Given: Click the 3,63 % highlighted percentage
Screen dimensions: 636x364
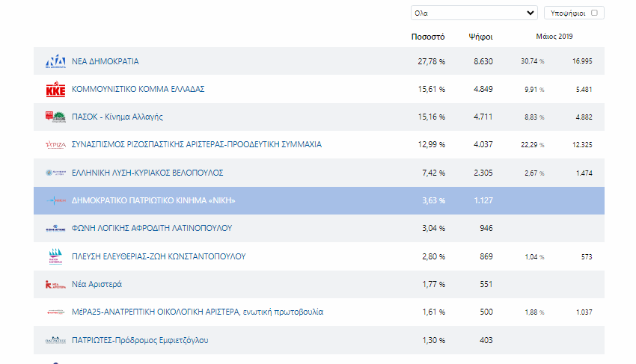Looking at the screenshot, I should click(433, 200).
